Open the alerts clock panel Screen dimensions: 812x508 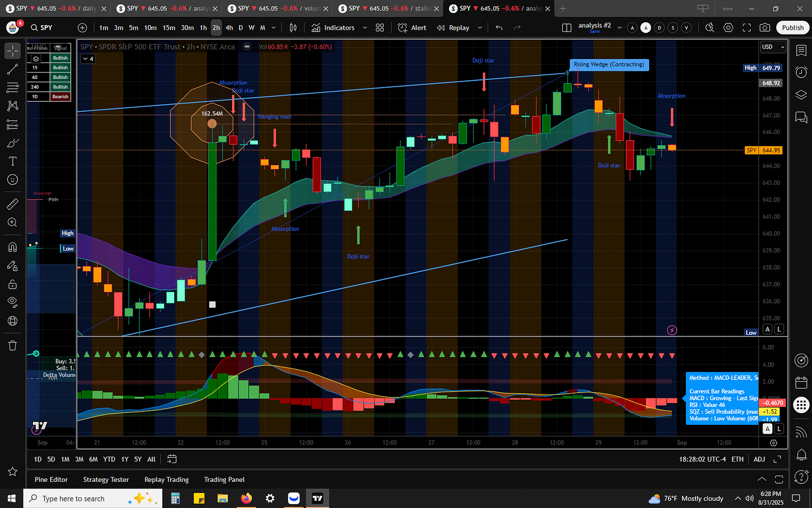pos(801,72)
